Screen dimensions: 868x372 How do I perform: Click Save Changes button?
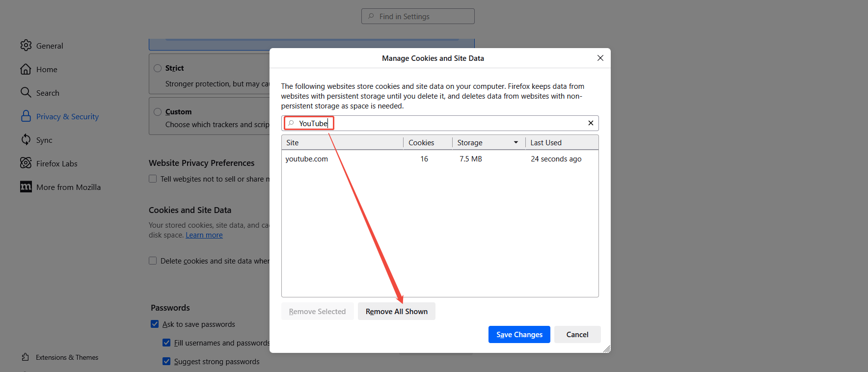[519, 334]
